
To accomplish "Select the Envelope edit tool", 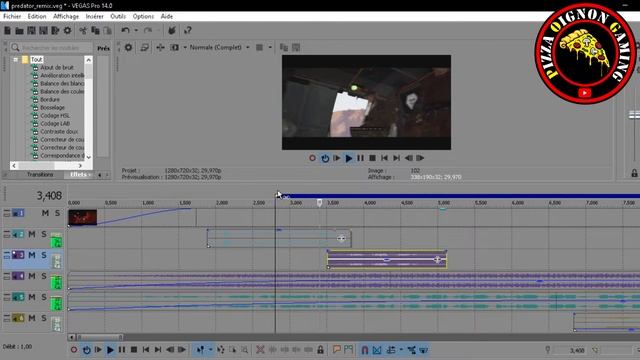I will (221, 350).
